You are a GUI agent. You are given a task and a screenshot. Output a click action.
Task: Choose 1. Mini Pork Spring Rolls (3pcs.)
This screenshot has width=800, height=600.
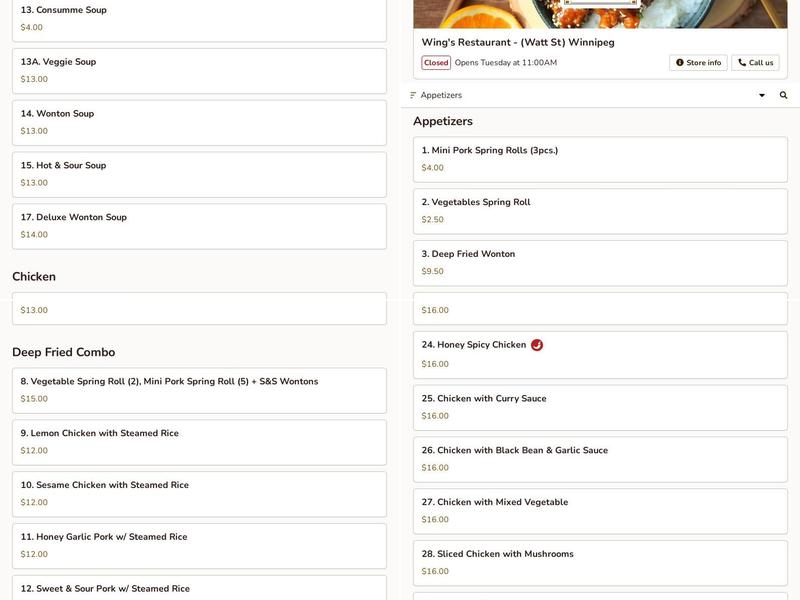pos(600,160)
